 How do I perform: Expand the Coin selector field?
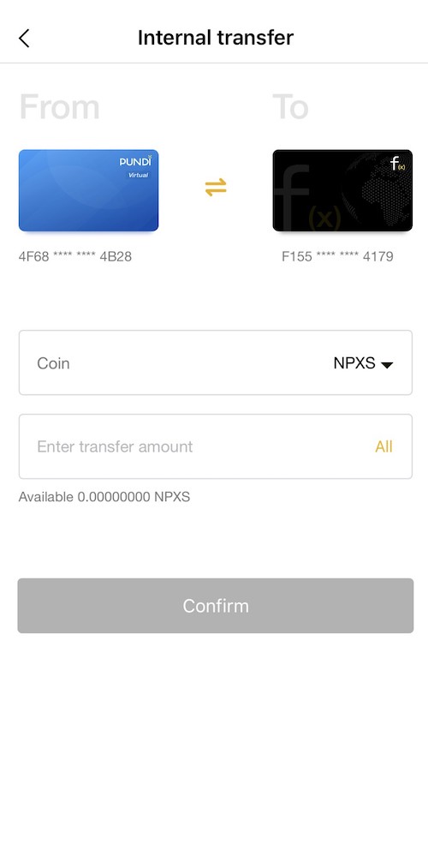click(x=216, y=362)
